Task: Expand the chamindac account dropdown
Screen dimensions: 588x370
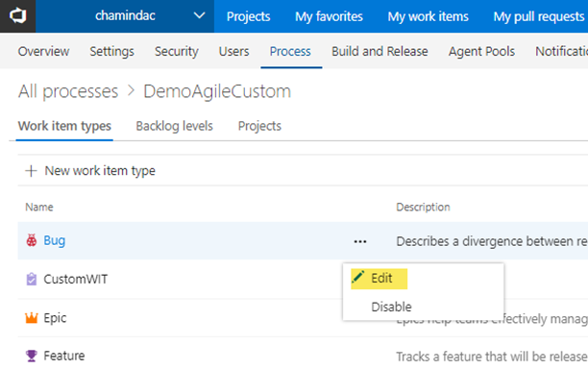Action: click(x=199, y=15)
